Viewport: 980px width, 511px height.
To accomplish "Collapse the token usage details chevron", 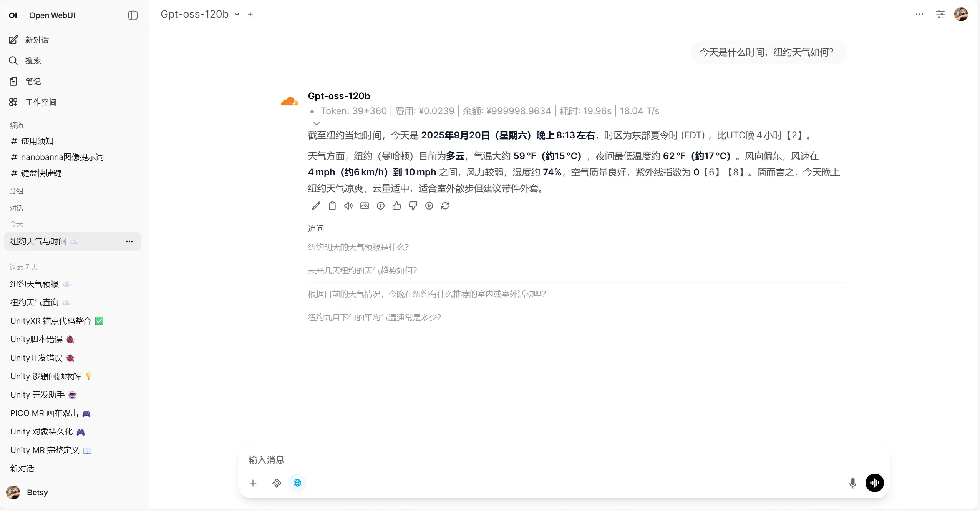I will [317, 123].
